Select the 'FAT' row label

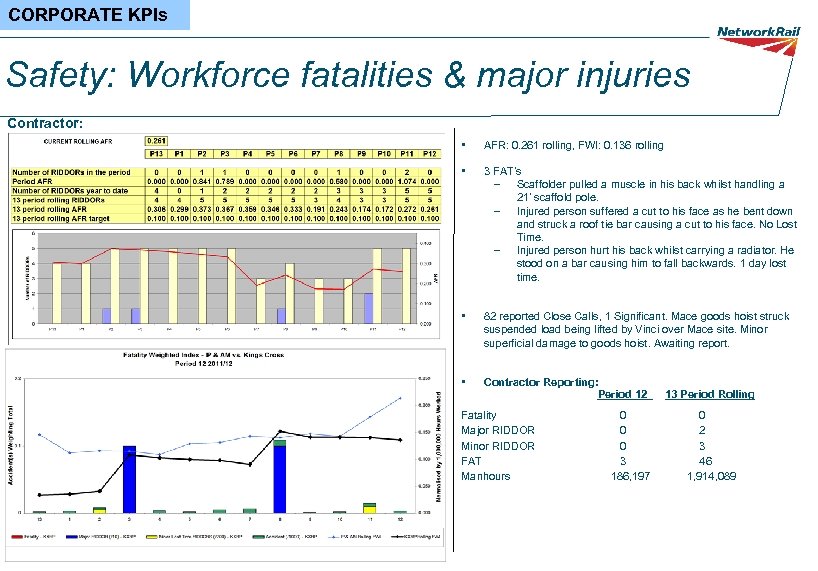471,461
